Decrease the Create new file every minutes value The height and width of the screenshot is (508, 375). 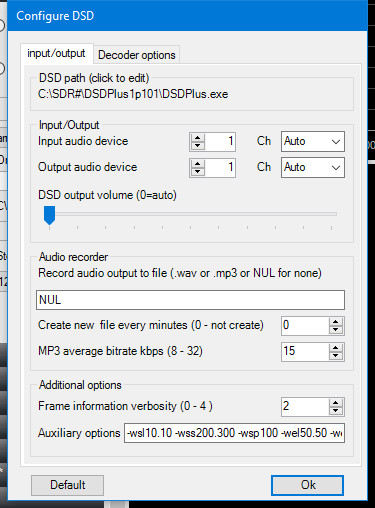336,330
